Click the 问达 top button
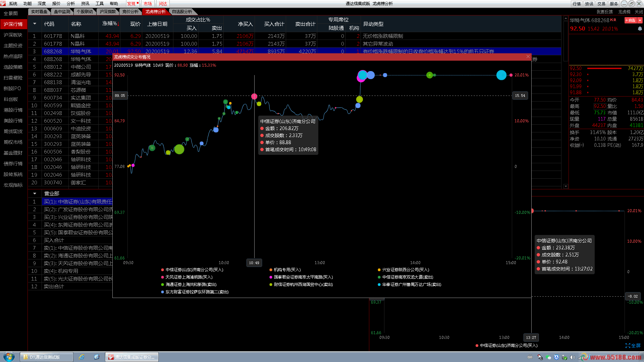Viewport: 644px width, 362px height. pyautogui.click(x=163, y=4)
